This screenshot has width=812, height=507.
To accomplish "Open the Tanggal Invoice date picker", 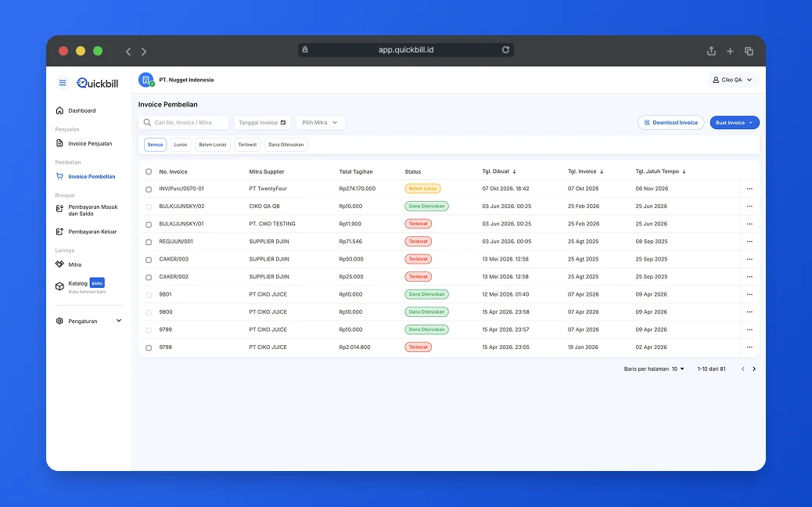I will click(x=262, y=123).
